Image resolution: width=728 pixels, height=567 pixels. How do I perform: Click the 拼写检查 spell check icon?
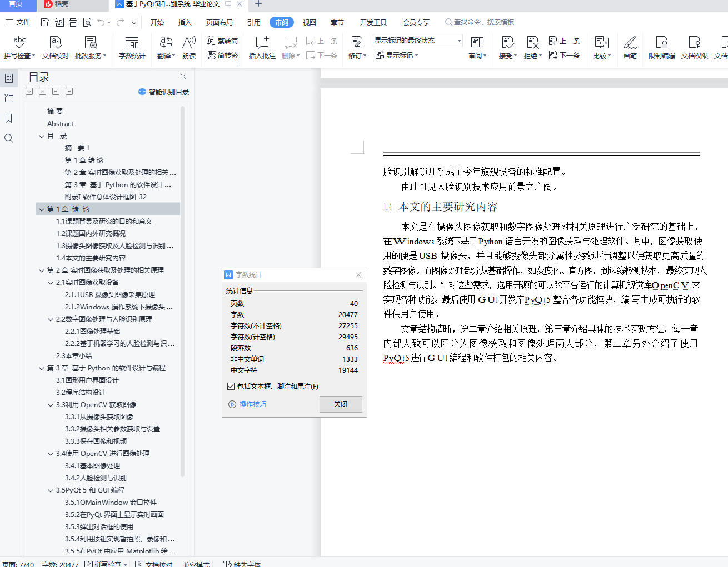point(19,42)
